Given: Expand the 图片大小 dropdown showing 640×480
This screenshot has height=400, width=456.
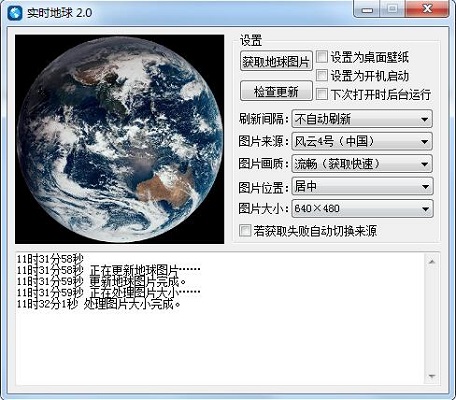Looking at the screenshot, I should (362, 209).
